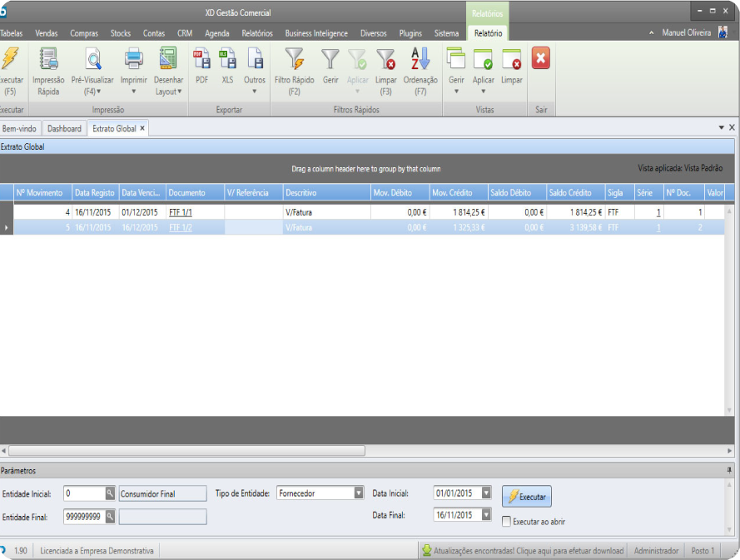This screenshot has height=560, width=740.
Task: Open the Data Inicial date picker
Action: [x=486, y=493]
